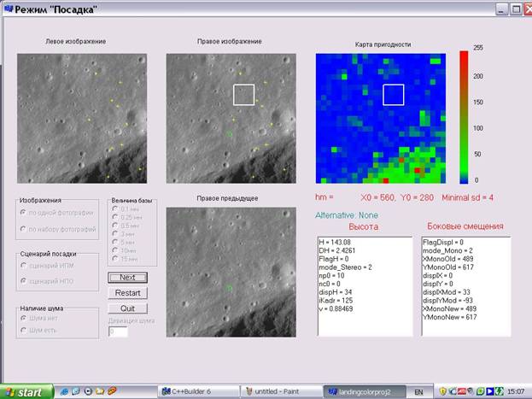This screenshot has width=532, height=399.
Task: Pick the 0.1 мм base value
Action: (116, 209)
